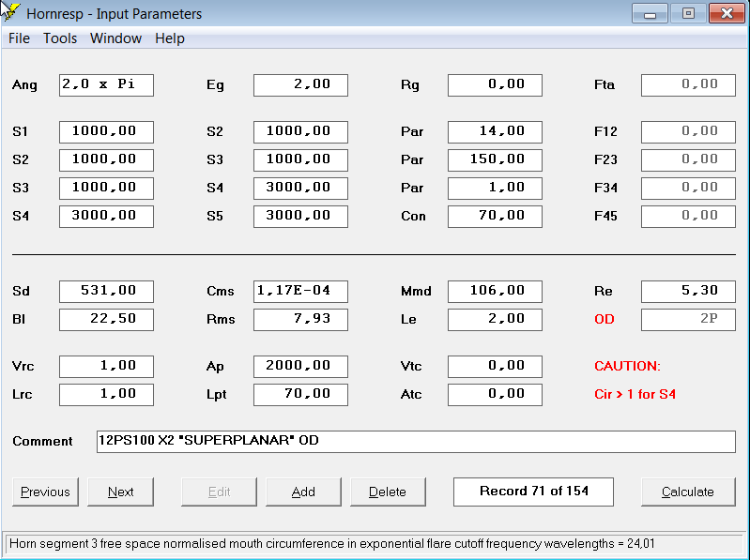Select the Fta field
Image resolution: width=750 pixels, height=560 pixels.
(688, 85)
